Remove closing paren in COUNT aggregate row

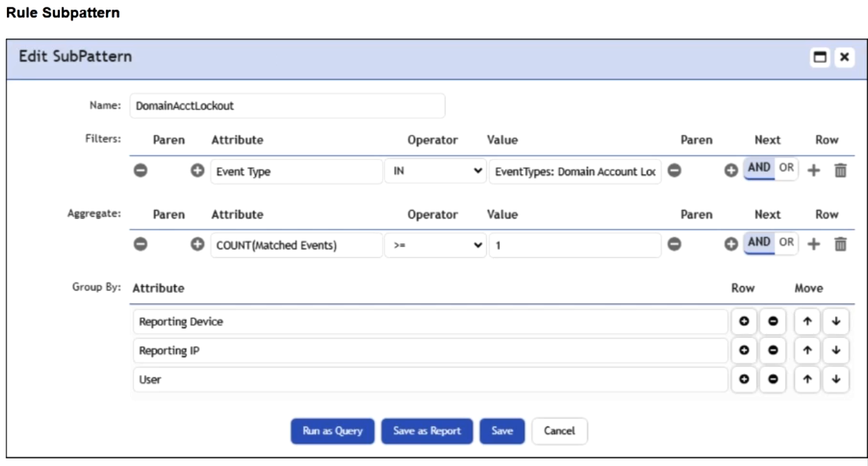[x=674, y=244]
